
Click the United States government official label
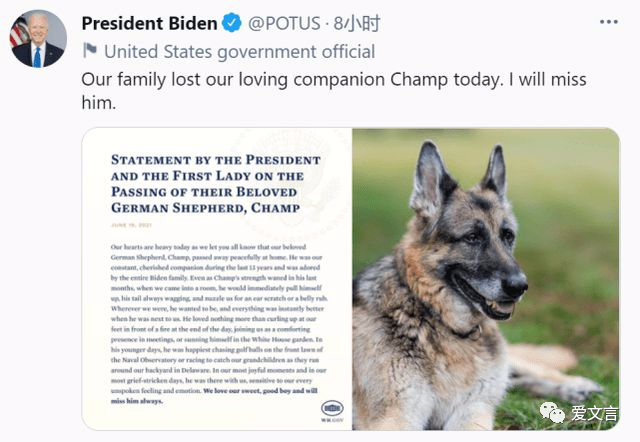240,51
